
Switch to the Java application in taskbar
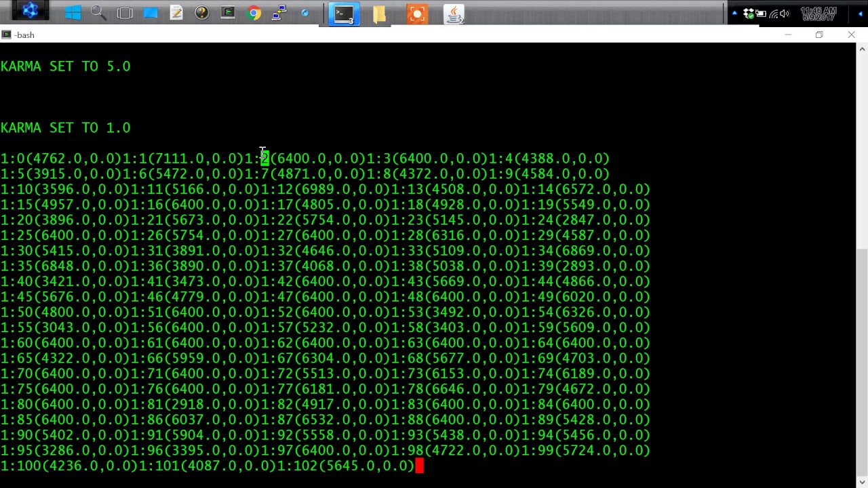click(x=454, y=14)
